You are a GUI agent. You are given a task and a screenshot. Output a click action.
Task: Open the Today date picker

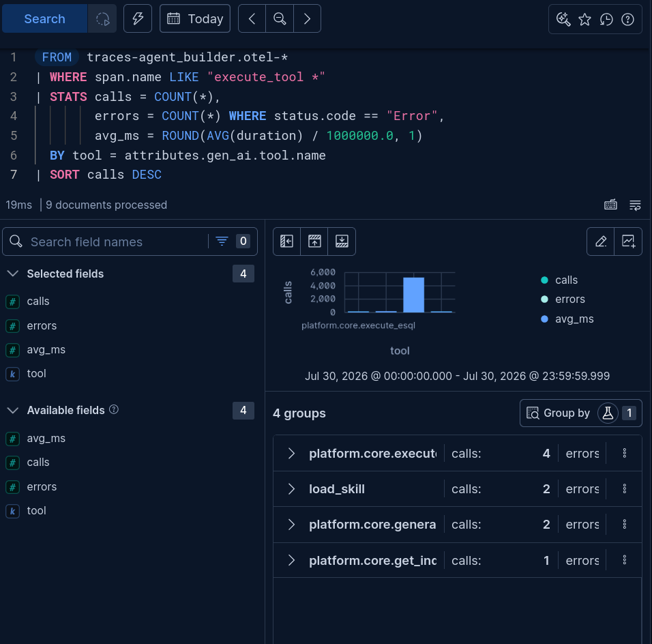tap(195, 18)
